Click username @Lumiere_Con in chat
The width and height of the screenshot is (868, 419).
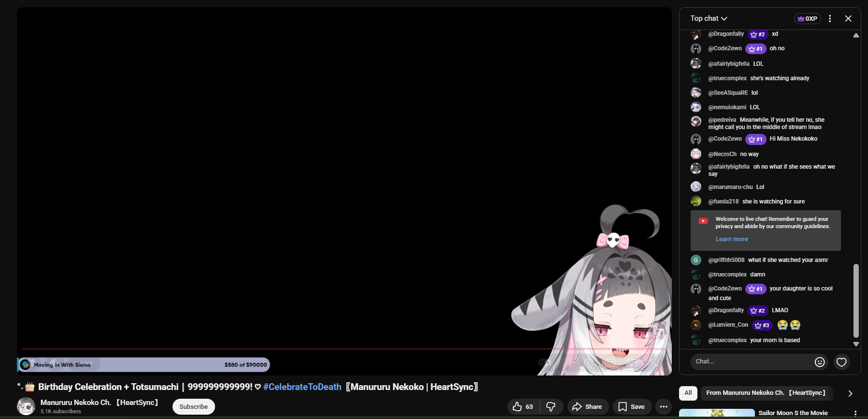click(x=728, y=325)
